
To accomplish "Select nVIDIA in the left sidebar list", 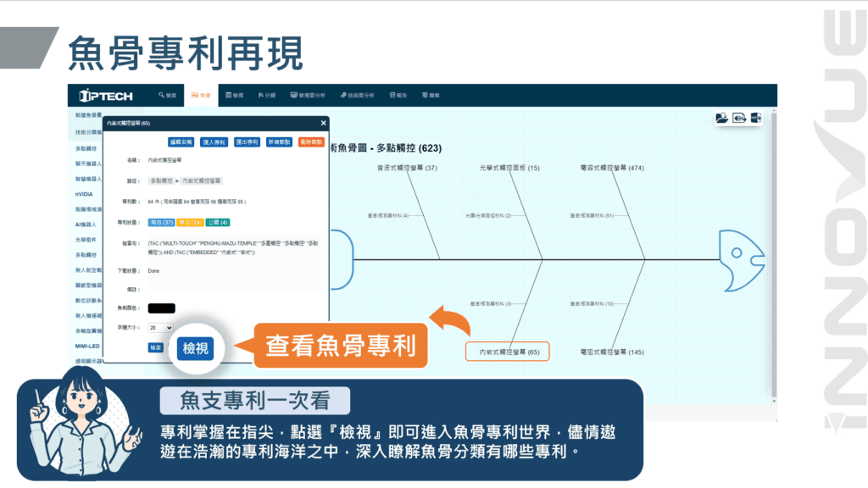I will pos(85,194).
